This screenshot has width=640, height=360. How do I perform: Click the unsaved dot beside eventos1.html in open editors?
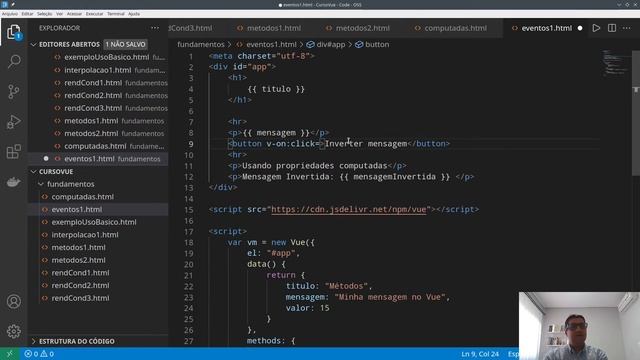pyautogui.click(x=46, y=158)
